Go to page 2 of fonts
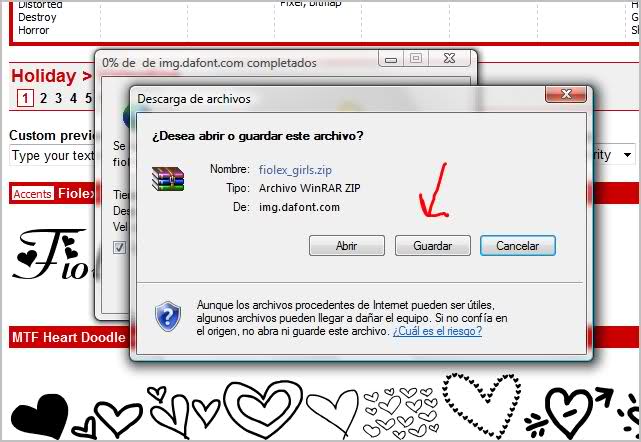Screen dimensions: 641x442 (x=43, y=98)
